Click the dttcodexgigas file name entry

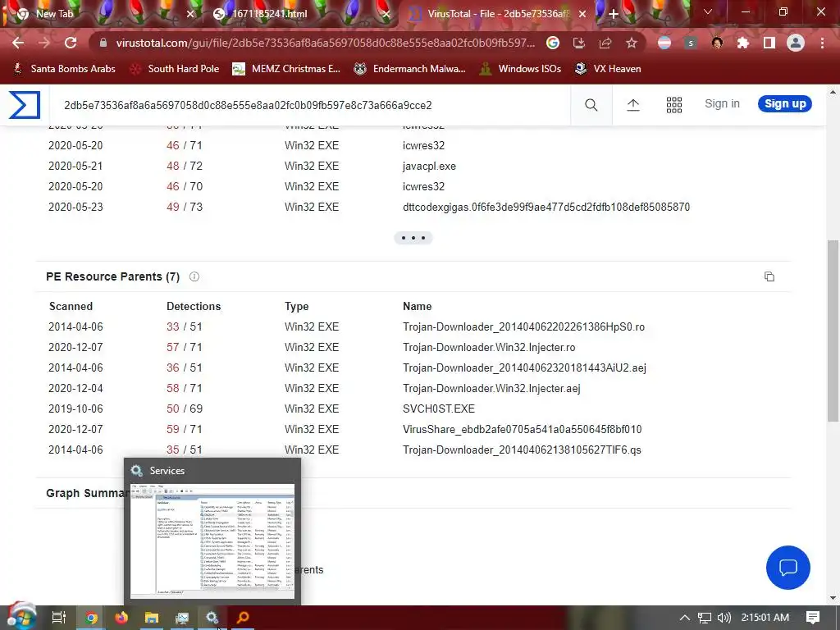(546, 207)
